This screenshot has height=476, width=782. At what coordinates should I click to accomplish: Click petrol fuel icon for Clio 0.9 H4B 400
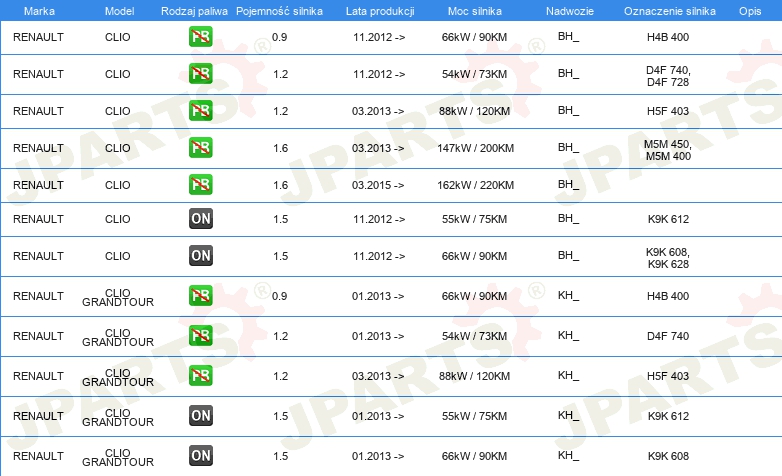[x=200, y=36]
